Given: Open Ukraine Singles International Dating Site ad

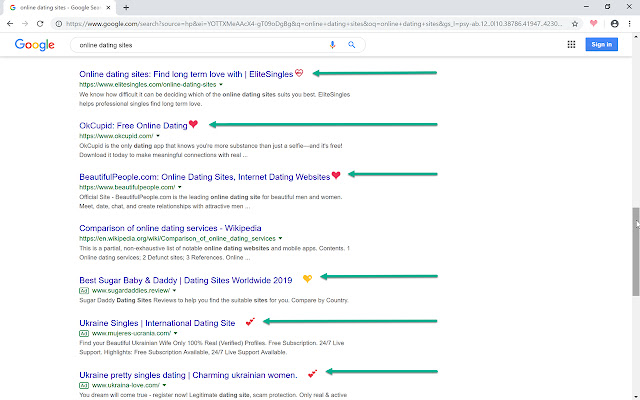Looking at the screenshot, I should pos(157,323).
